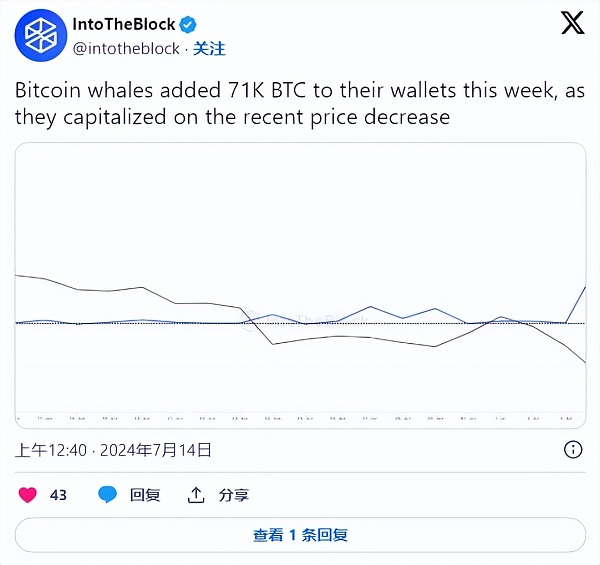Click the blue reply speech bubble icon
The height and width of the screenshot is (565, 600).
107,494
